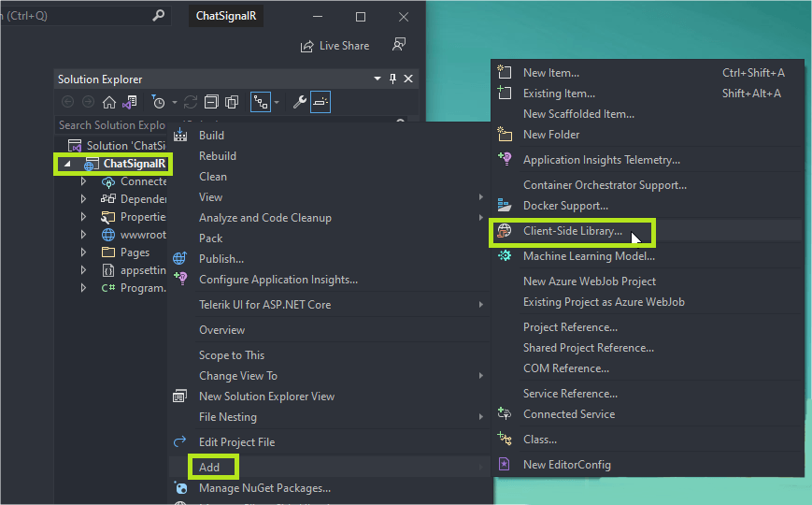Toggle the nested files view icon
Image resolution: width=812 pixels, height=505 pixels.
tap(261, 102)
